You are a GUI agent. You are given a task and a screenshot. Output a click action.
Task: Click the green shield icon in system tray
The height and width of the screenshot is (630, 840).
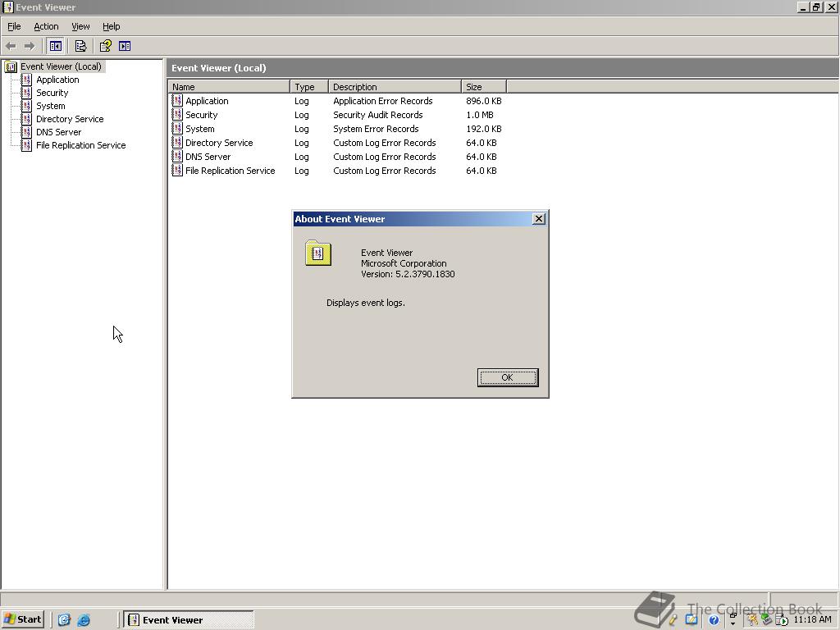pos(767,620)
